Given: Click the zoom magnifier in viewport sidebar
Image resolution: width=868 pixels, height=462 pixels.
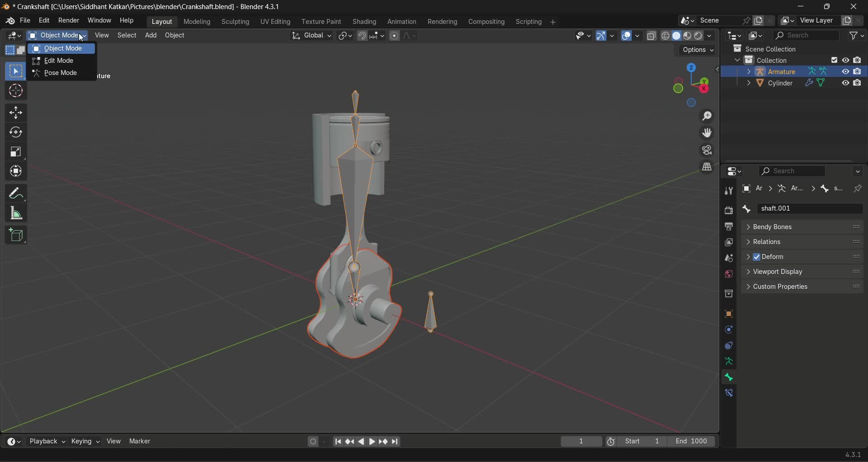Looking at the screenshot, I should (707, 116).
